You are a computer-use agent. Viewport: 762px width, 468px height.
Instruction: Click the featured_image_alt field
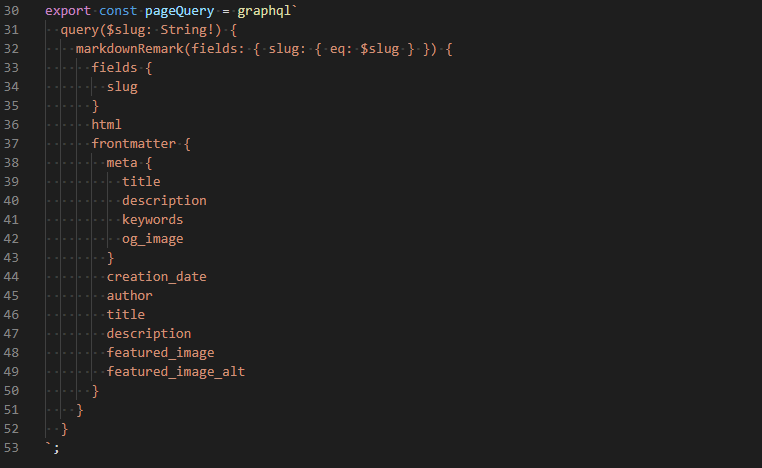tap(175, 371)
